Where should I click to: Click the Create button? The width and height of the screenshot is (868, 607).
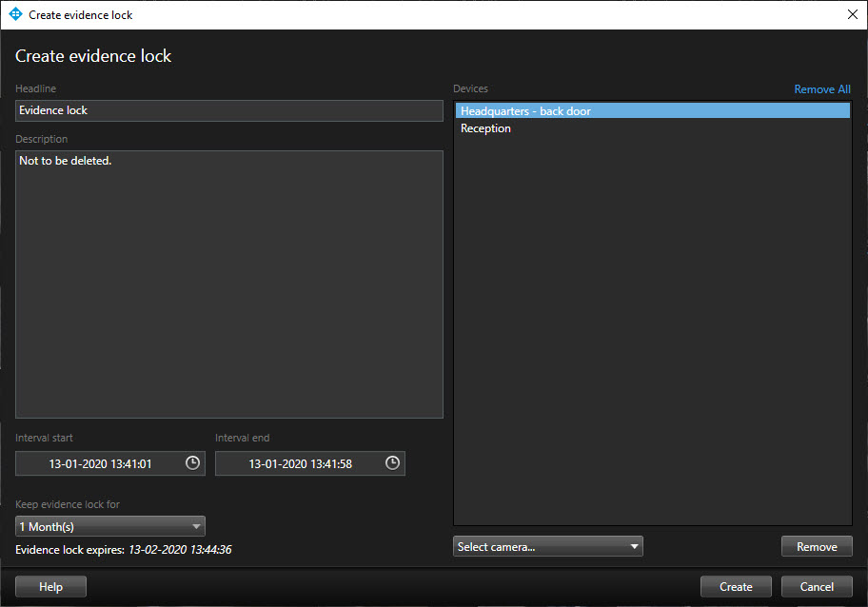point(736,587)
